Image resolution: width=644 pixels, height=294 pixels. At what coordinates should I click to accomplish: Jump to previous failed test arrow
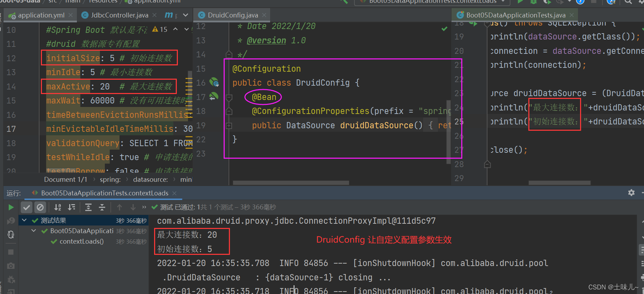tap(120, 207)
